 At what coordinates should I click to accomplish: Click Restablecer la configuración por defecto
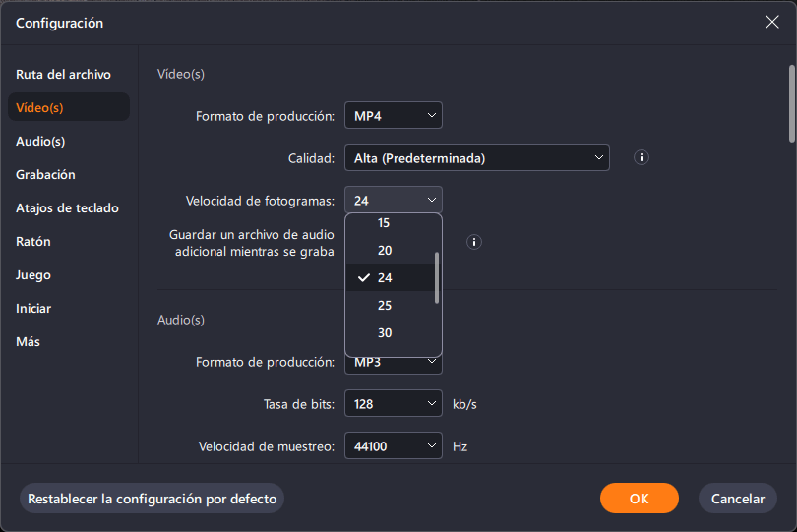(x=152, y=499)
